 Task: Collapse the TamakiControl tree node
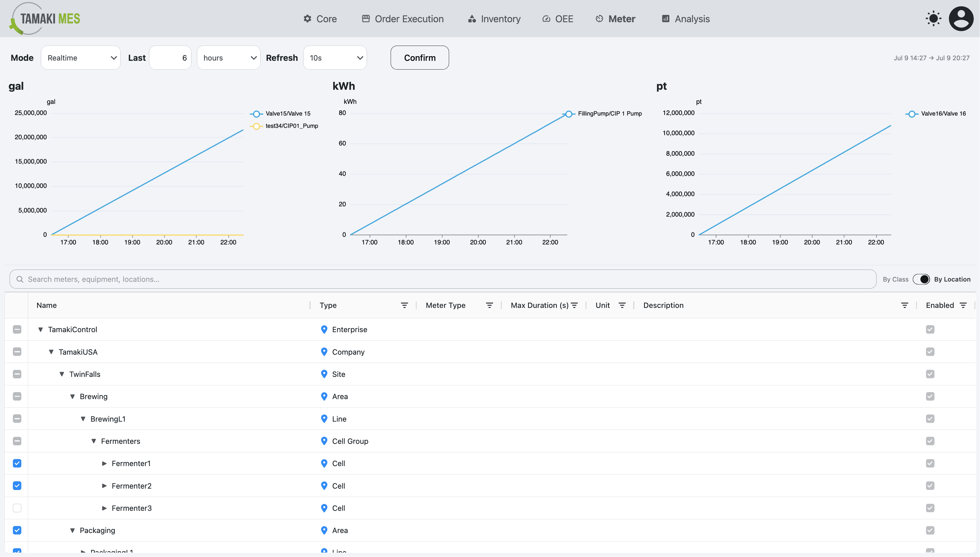coord(40,330)
